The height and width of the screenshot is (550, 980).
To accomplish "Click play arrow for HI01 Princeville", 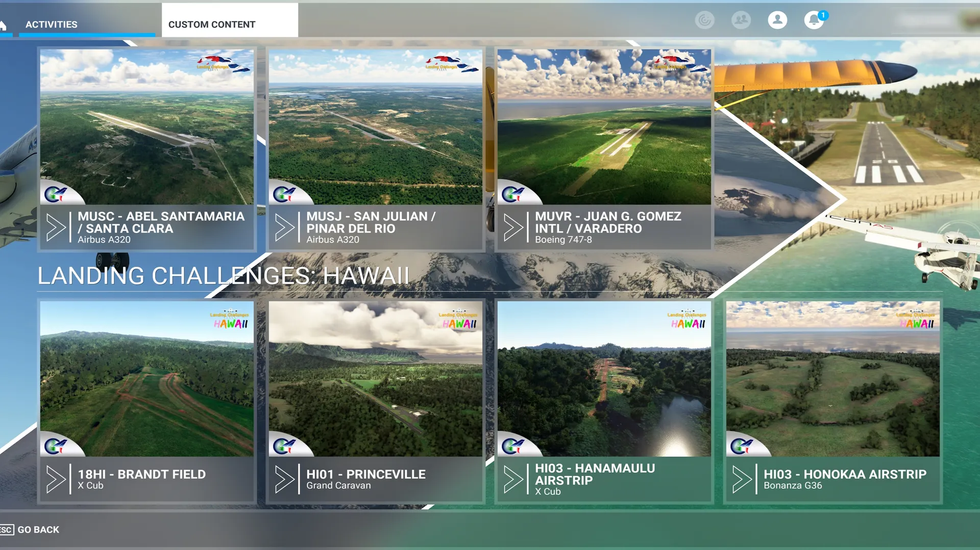I will pos(284,479).
